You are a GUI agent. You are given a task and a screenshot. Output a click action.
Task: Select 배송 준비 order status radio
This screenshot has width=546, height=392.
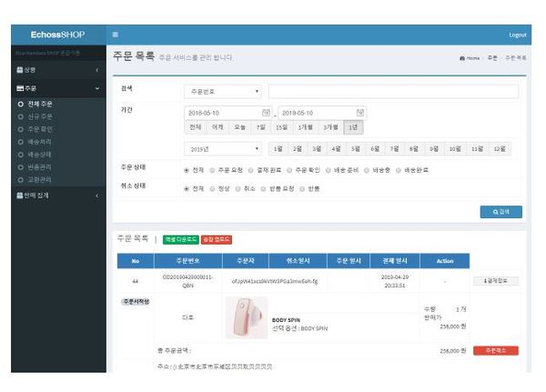click(328, 170)
